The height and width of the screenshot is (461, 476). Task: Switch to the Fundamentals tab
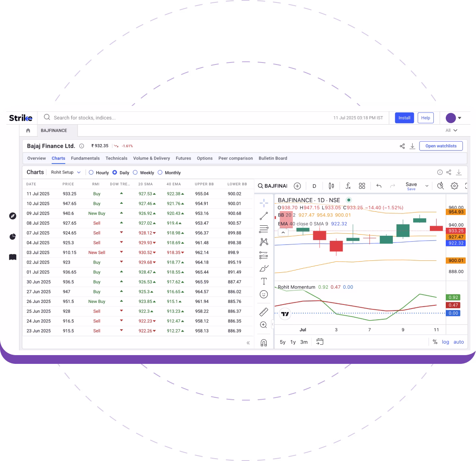[x=85, y=158]
